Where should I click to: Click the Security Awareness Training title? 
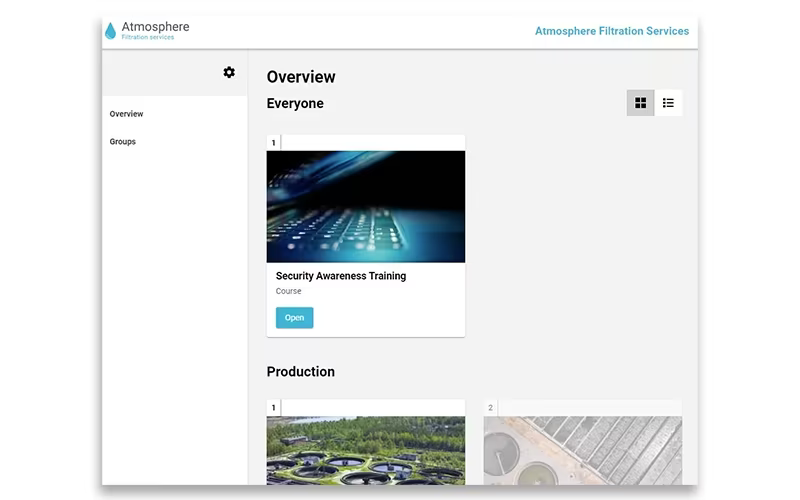coord(341,276)
